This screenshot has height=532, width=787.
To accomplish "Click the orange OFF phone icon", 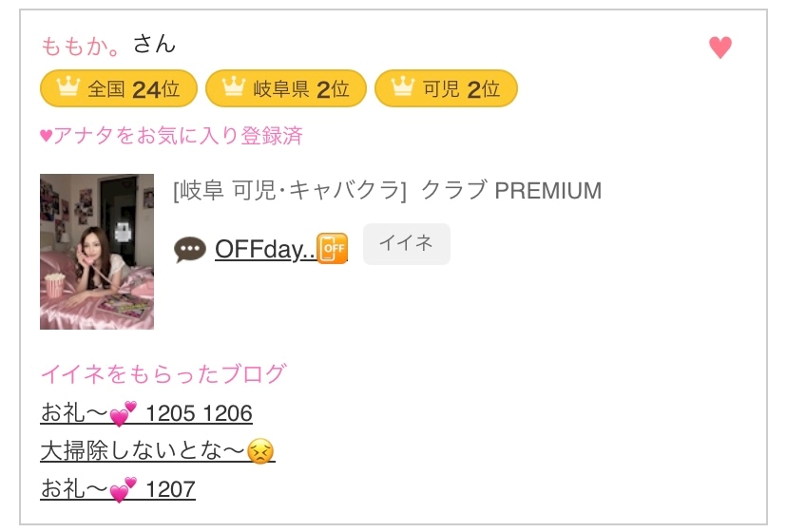I will pyautogui.click(x=333, y=249).
